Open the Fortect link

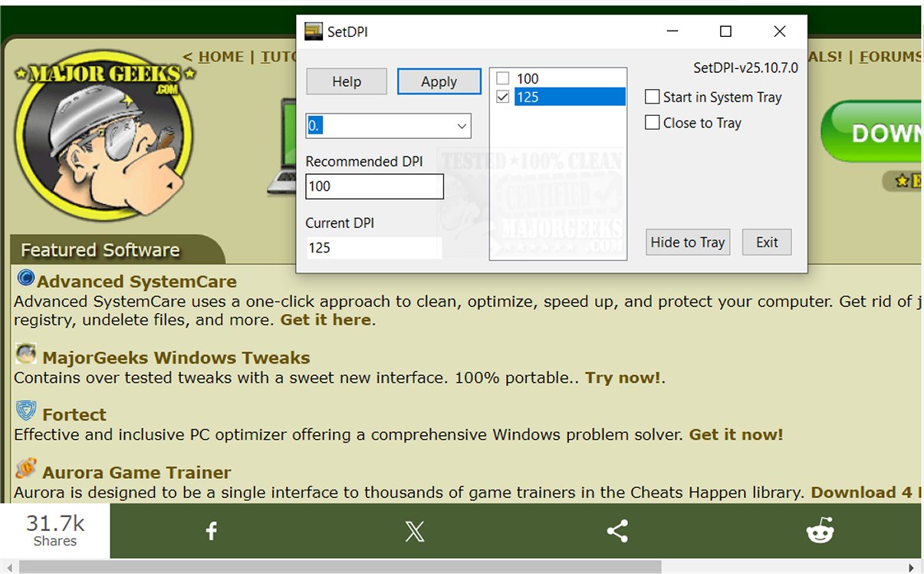[74, 414]
